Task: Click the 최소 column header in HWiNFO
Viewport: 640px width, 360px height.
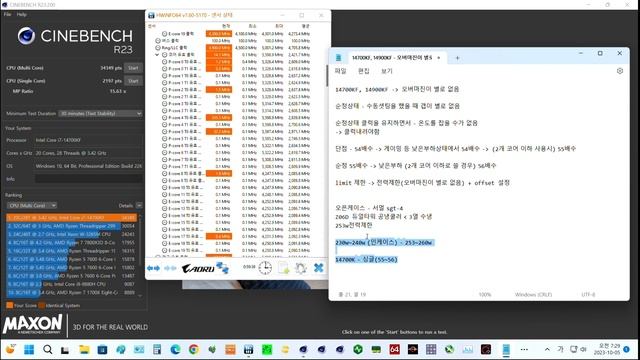Action: [x=252, y=26]
